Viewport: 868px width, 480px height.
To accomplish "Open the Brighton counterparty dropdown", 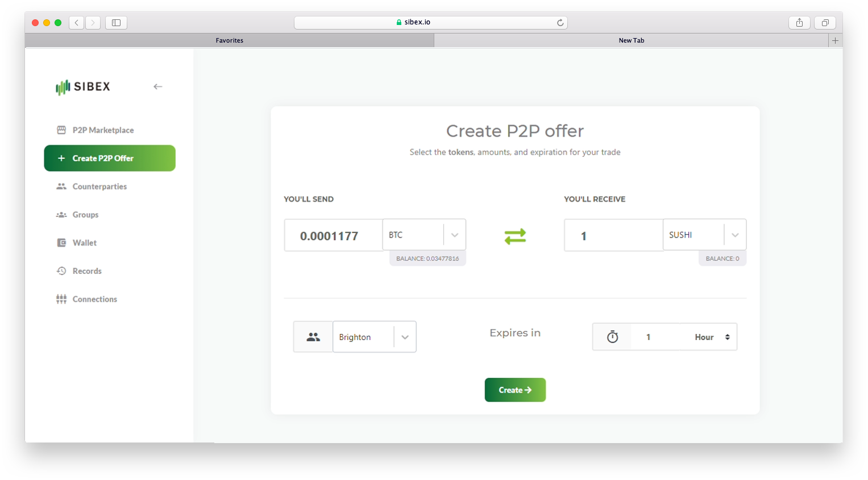I will tap(405, 337).
